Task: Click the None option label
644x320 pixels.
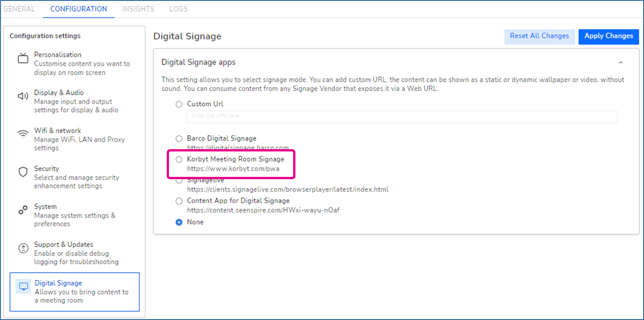Action: point(195,222)
